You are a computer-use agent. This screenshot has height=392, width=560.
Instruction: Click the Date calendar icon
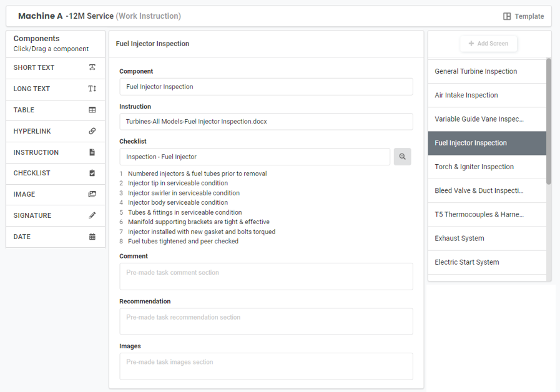click(x=92, y=237)
